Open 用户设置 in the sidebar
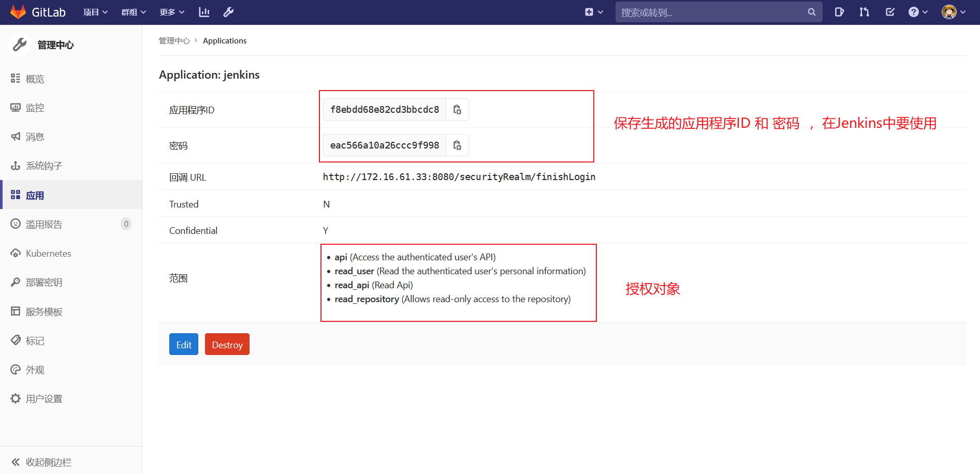 [71, 398]
